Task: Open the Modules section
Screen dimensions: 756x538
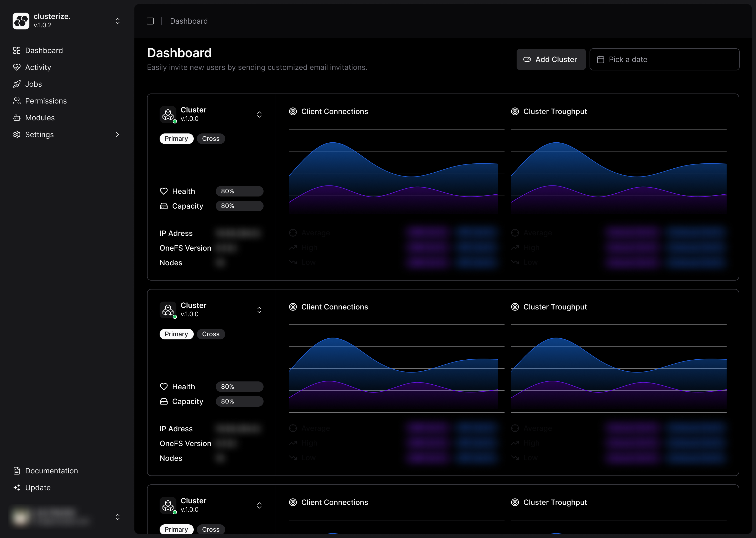Action: pyautogui.click(x=67, y=118)
